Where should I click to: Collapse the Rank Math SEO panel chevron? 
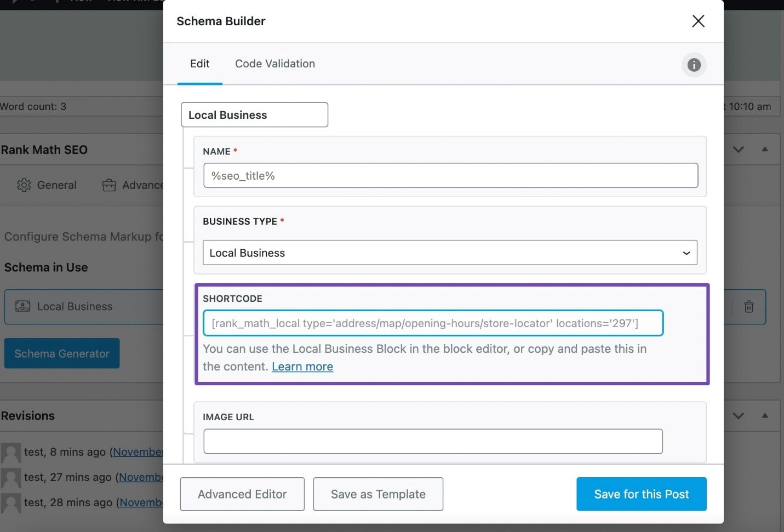click(739, 150)
